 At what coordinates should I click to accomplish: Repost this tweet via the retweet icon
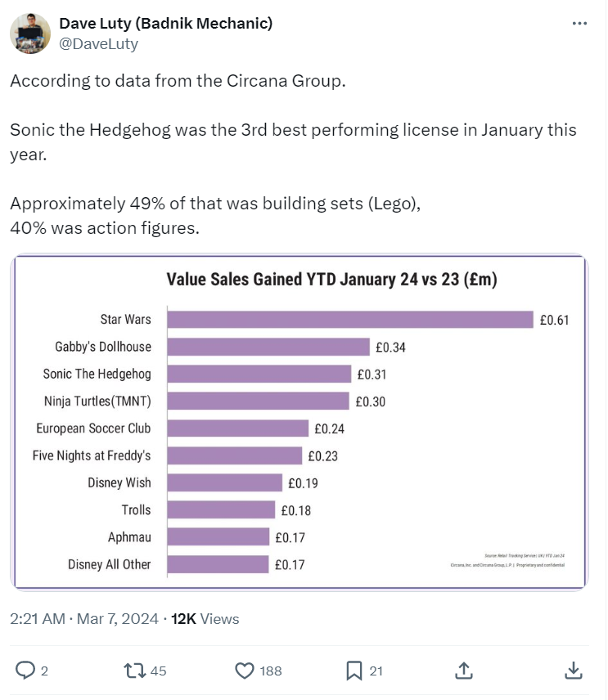tap(133, 671)
